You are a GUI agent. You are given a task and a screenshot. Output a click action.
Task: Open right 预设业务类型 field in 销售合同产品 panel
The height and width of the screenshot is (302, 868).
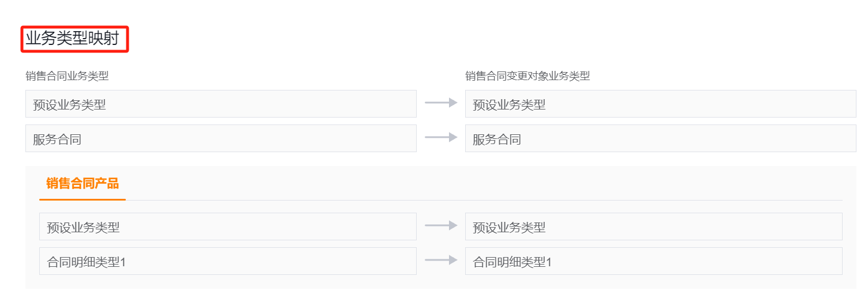tap(654, 226)
